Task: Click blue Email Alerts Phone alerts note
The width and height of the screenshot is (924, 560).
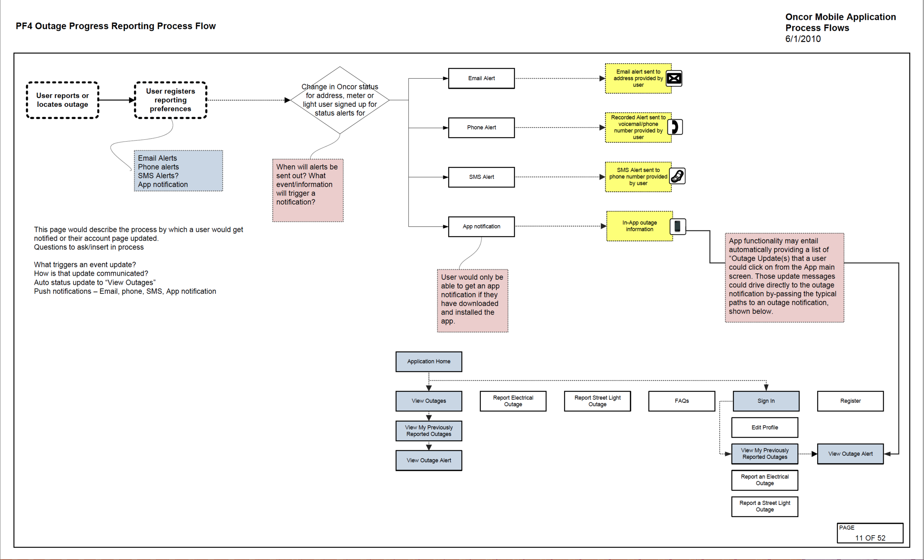Action: click(179, 171)
